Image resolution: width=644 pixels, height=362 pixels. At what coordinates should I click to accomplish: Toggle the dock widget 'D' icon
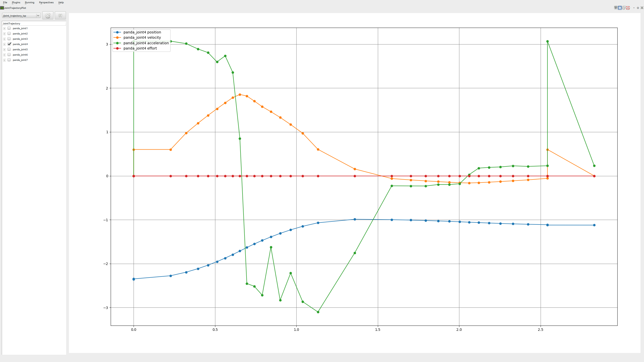(x=616, y=8)
